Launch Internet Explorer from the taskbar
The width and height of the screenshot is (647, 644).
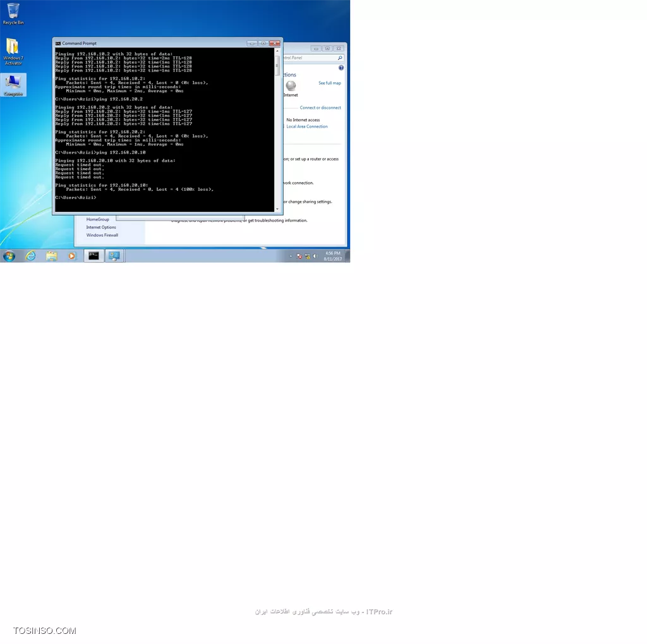30,256
